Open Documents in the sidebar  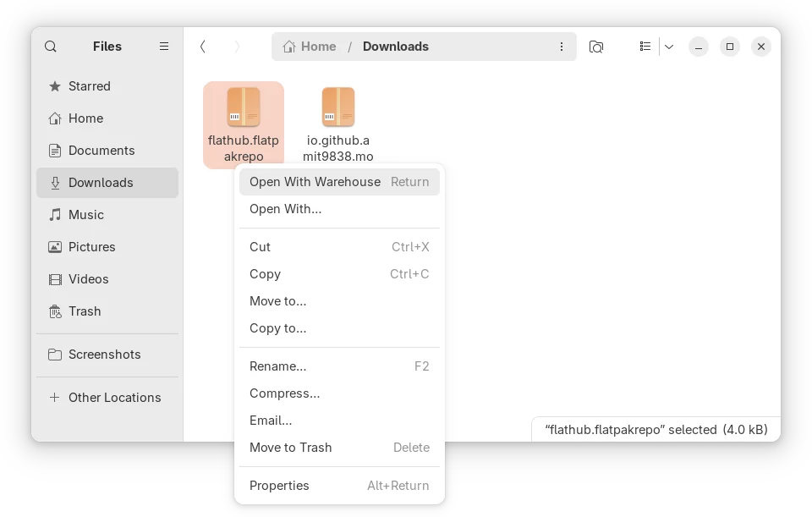pos(107,151)
